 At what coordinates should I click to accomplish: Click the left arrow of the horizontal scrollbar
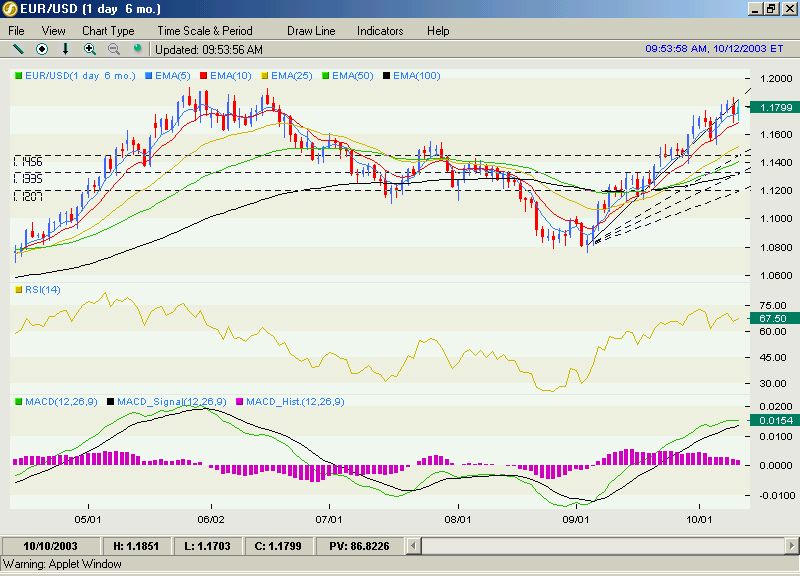coord(413,546)
